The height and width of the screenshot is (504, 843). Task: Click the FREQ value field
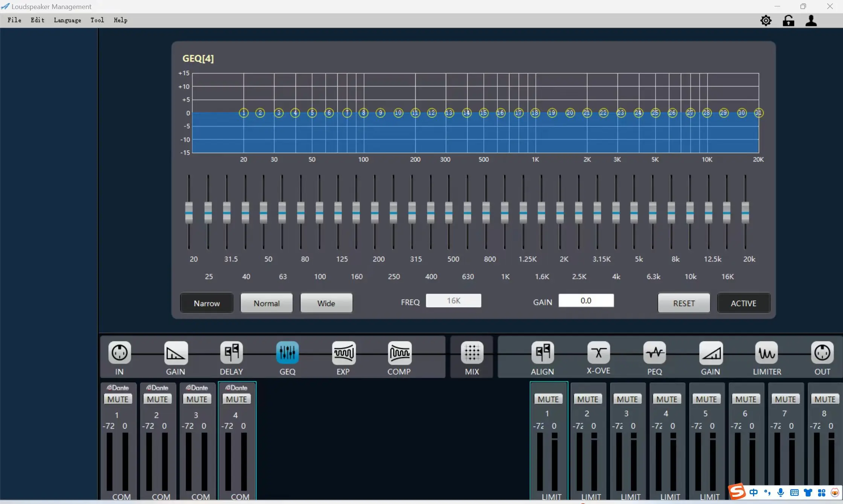pos(453,301)
